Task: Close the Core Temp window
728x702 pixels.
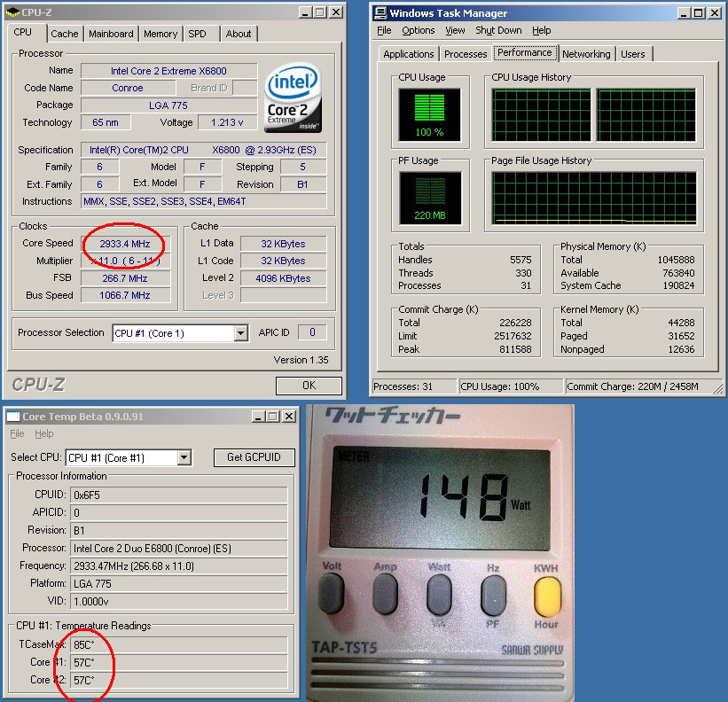Action: pyautogui.click(x=289, y=417)
